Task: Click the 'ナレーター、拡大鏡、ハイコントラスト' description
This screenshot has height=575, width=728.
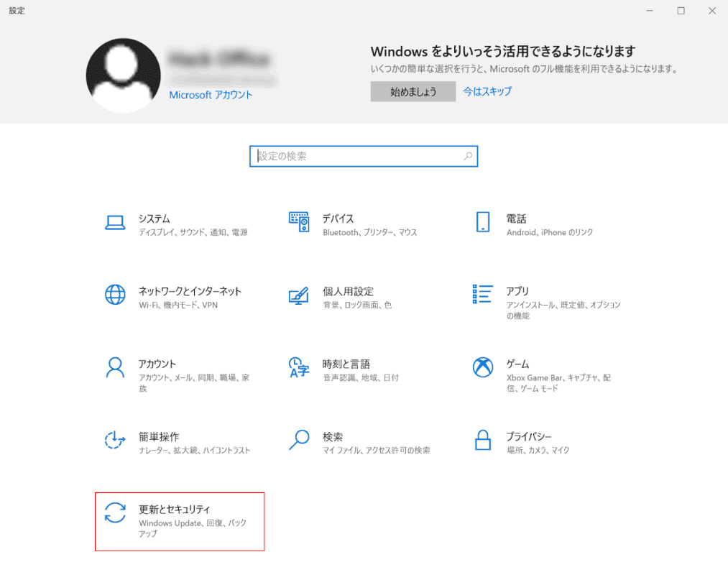Action: point(195,450)
